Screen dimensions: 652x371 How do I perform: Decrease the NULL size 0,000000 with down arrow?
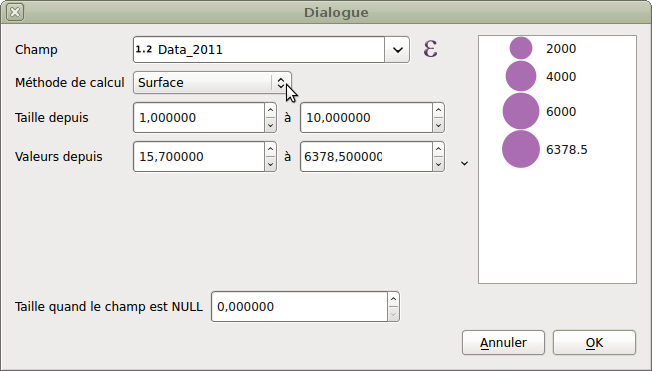coord(393,314)
